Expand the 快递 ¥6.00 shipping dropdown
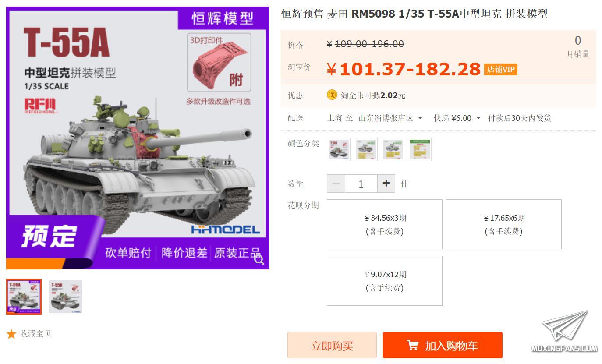Viewport: 602px width, 364px height. [457, 118]
